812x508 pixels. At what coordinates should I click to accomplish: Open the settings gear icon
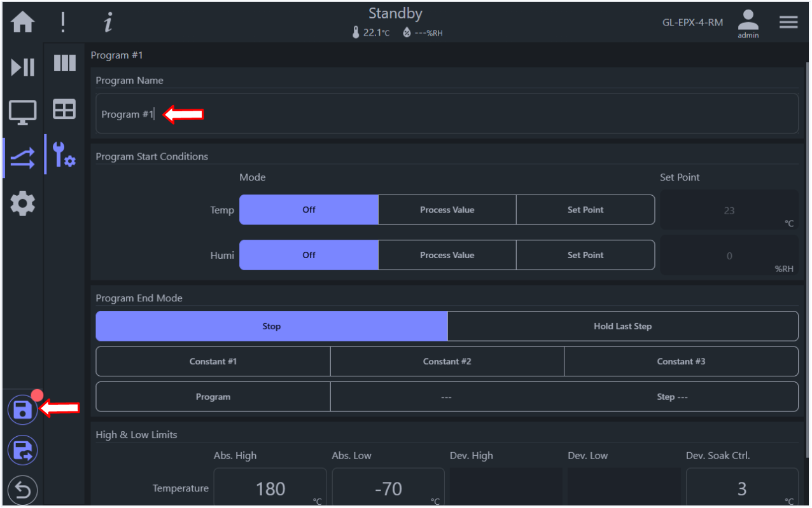(x=23, y=204)
